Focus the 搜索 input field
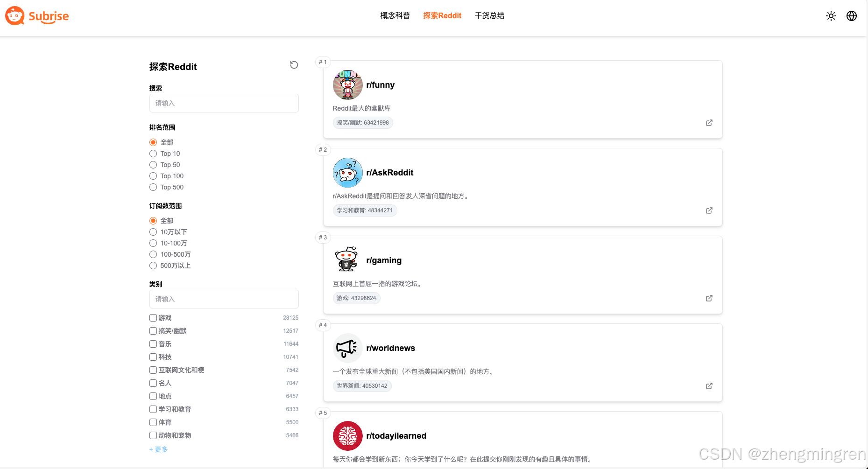868x469 pixels. tap(224, 103)
